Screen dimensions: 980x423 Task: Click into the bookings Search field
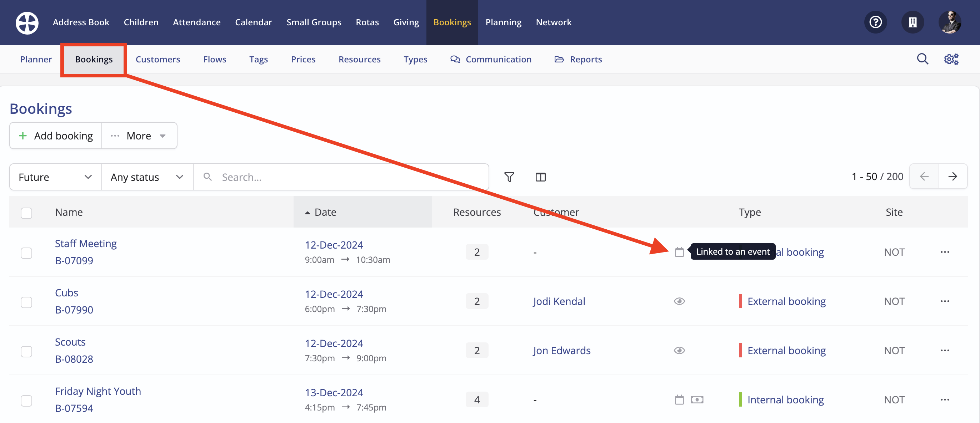(342, 177)
